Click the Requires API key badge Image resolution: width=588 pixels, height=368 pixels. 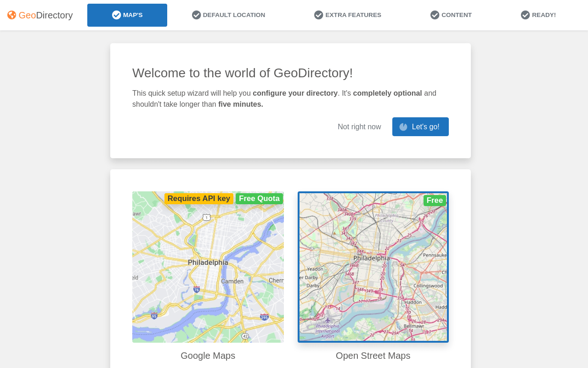pyautogui.click(x=199, y=199)
